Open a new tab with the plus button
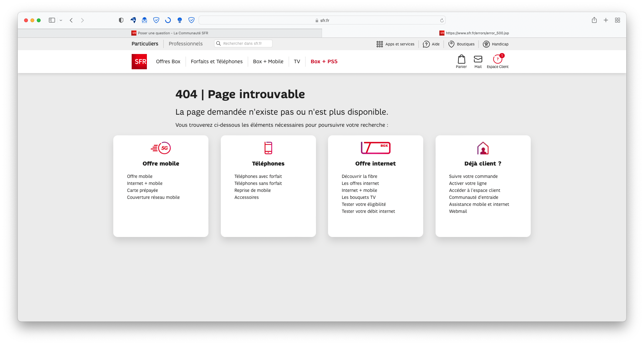Screen dimensions: 644x345 click(x=606, y=20)
